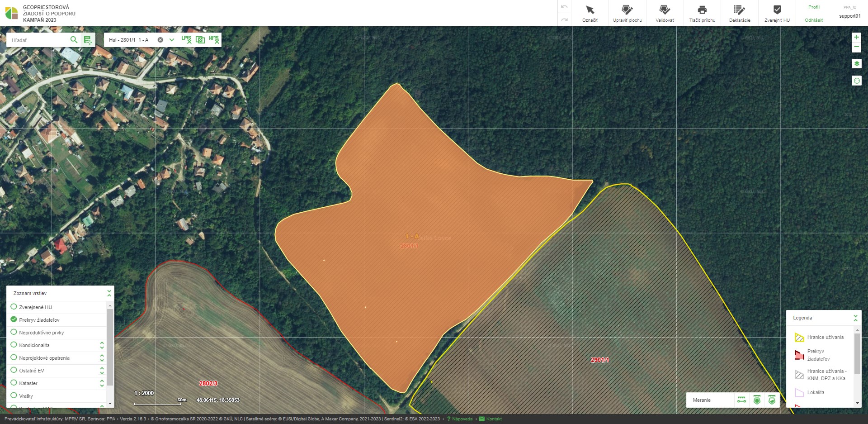Disable the Prekryv žiadateľov layer
The height and width of the screenshot is (424, 868).
point(14,319)
